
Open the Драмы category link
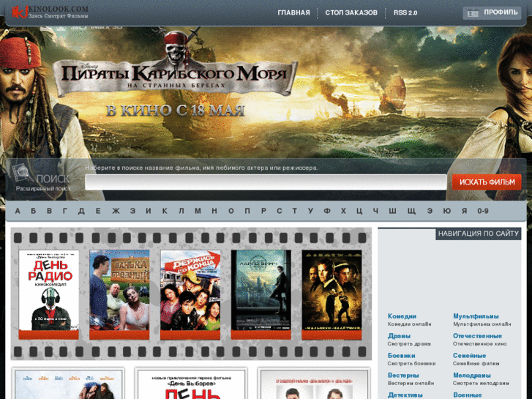(399, 336)
